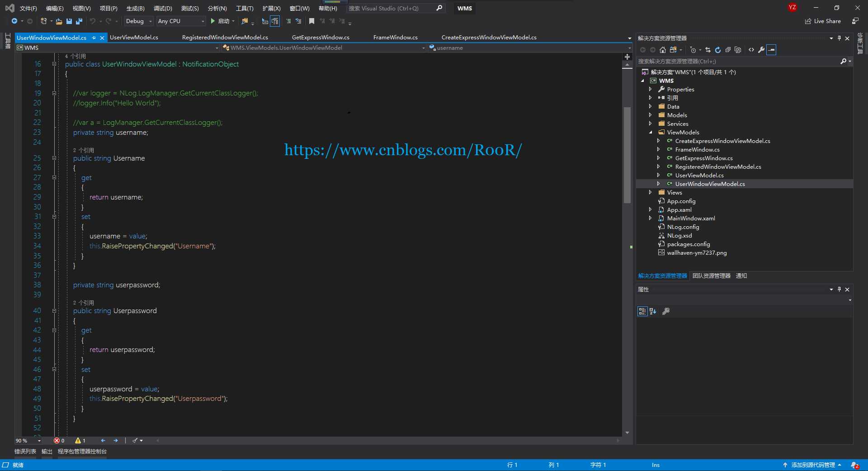Click the Undo arrow icon
Image resolution: width=868 pixels, height=471 pixels.
(93, 21)
